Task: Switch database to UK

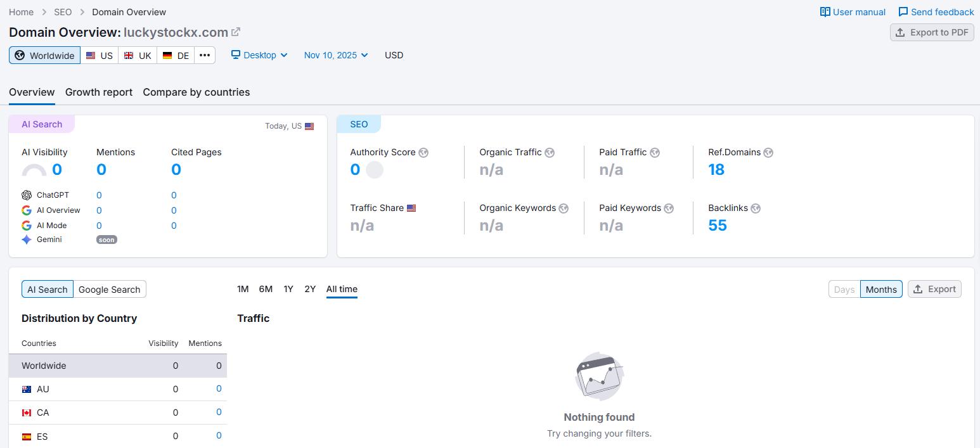Action: click(138, 55)
